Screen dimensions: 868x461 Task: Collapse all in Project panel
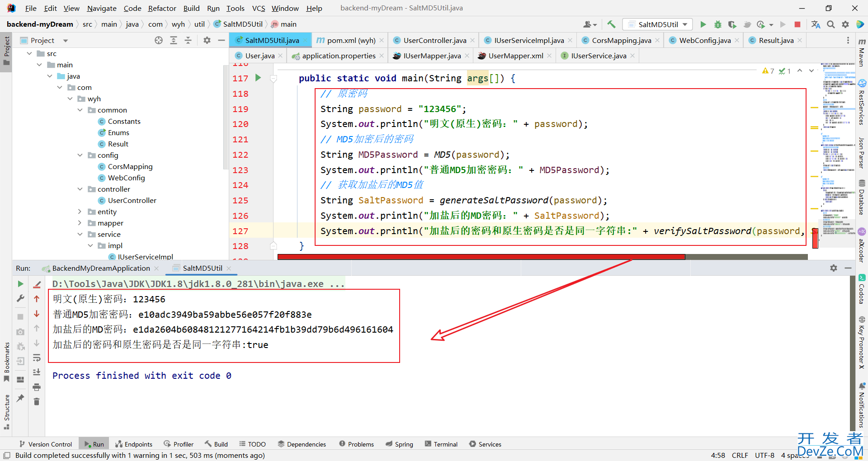188,40
